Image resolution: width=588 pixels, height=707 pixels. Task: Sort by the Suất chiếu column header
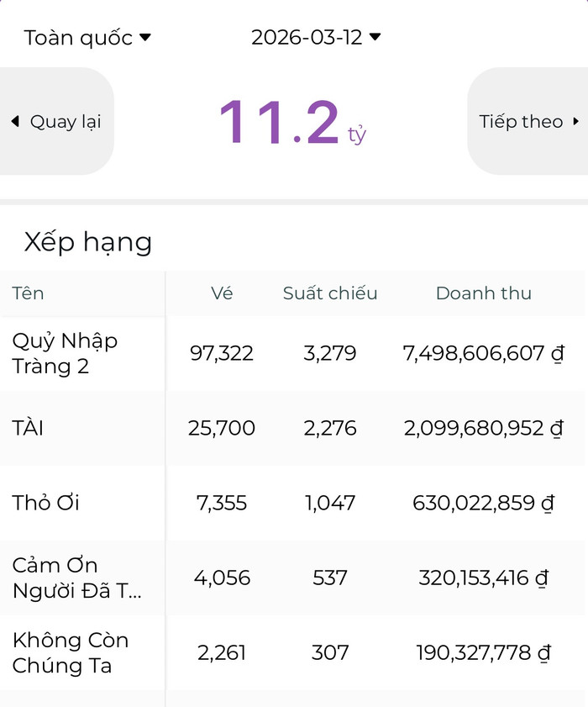tap(330, 293)
